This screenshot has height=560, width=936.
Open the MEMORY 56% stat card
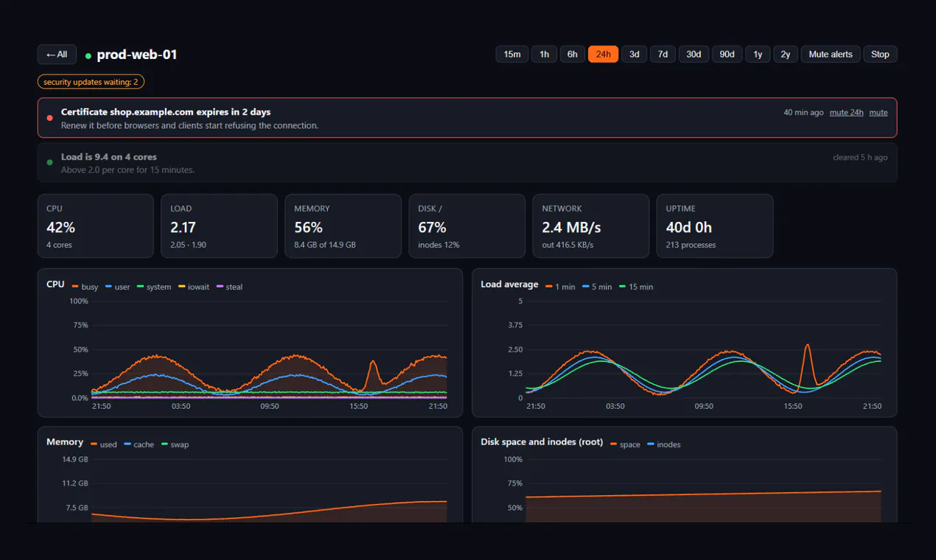343,226
